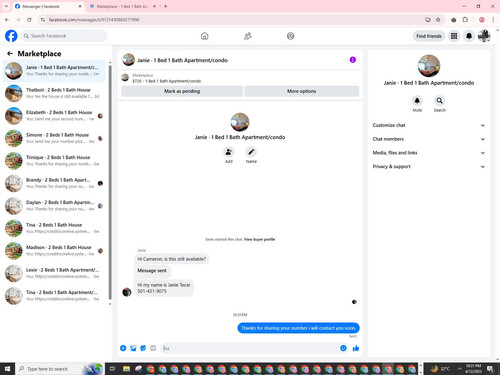Expand Privacy & support section
The image size is (500, 375).
tap(429, 166)
